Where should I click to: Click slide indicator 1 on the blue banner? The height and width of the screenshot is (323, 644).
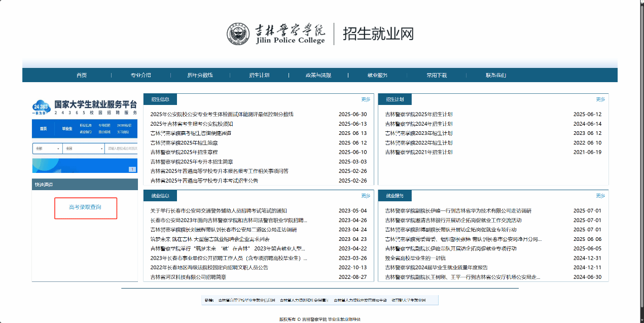(132, 169)
